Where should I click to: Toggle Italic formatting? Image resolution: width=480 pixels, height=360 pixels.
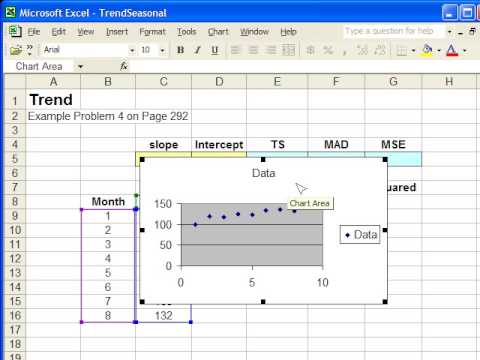click(198, 50)
